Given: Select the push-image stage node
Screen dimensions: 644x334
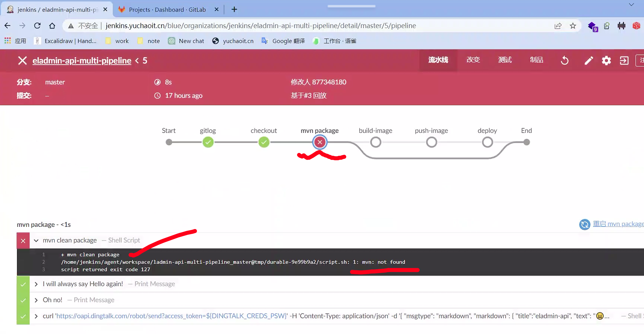Looking at the screenshot, I should [431, 142].
